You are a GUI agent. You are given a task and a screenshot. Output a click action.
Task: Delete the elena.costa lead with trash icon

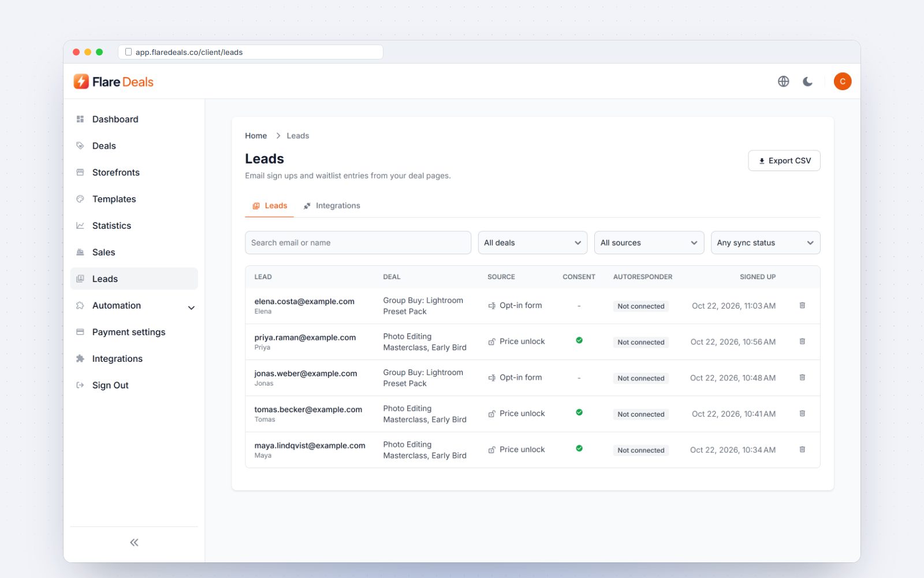click(x=802, y=305)
